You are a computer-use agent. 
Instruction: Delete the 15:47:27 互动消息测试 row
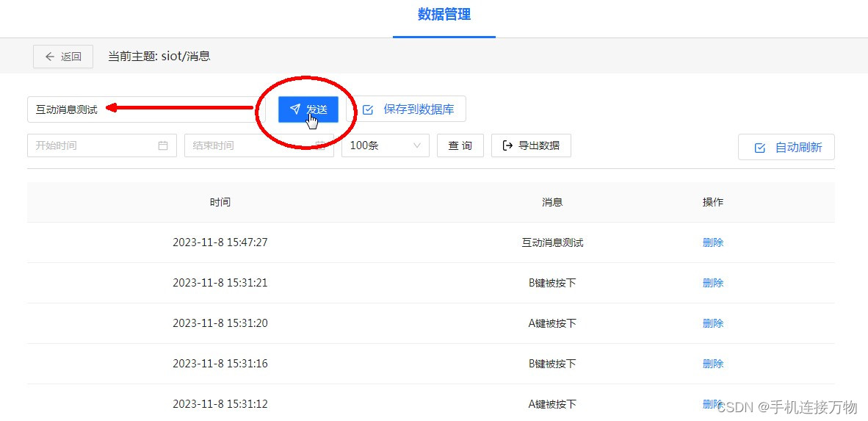[x=713, y=242]
